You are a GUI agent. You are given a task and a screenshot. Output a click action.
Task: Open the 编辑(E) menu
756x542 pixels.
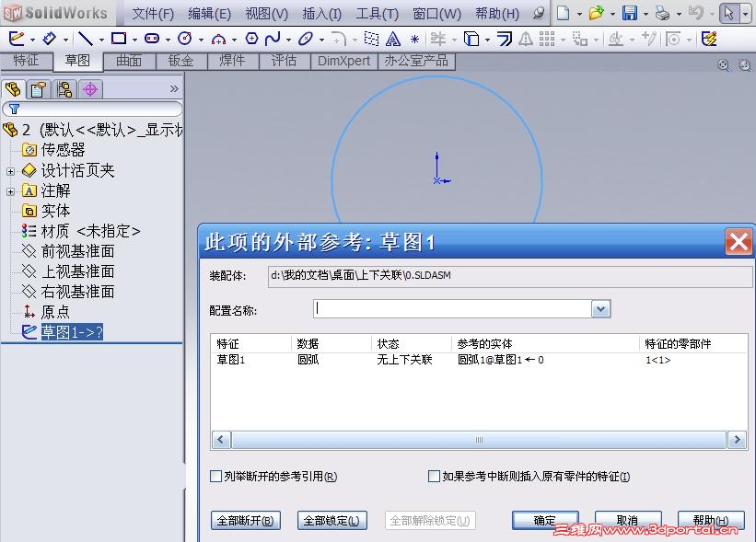tap(210, 14)
